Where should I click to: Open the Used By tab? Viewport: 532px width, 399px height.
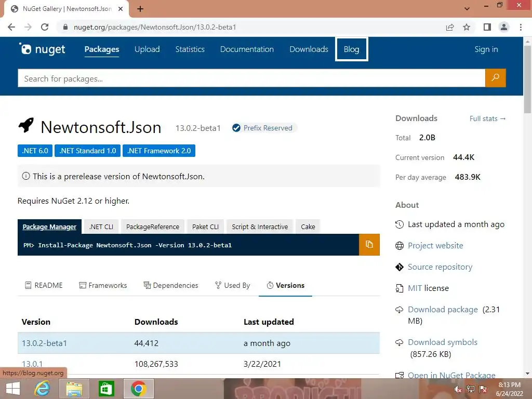pyautogui.click(x=232, y=285)
